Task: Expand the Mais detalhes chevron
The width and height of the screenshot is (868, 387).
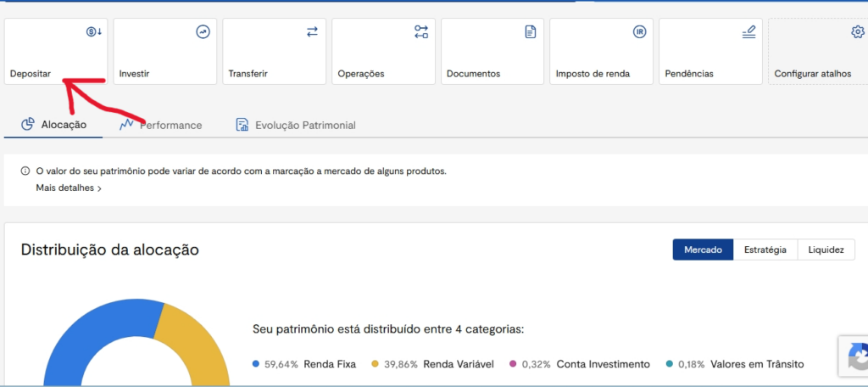Action: [99, 188]
